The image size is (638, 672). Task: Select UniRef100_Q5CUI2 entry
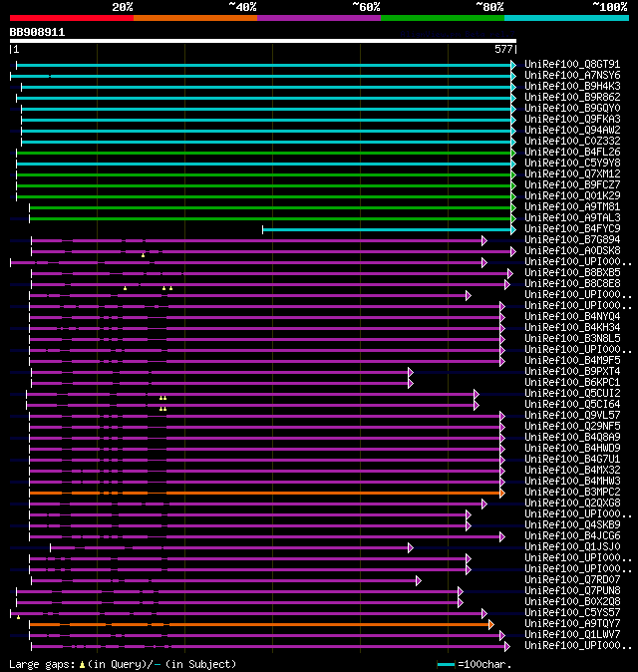(x=572, y=394)
